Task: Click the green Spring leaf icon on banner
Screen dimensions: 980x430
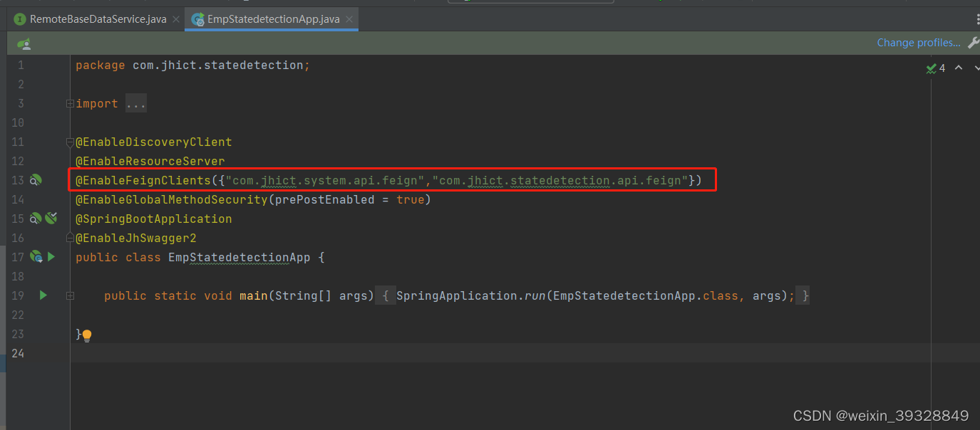Action: click(x=24, y=43)
